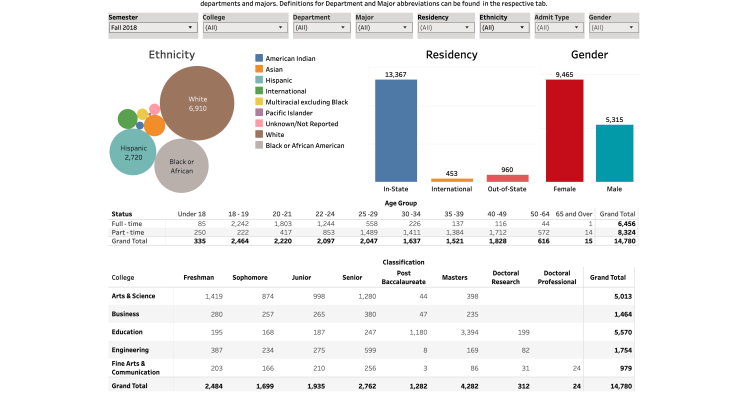Image resolution: width=729 pixels, height=417 pixels.
Task: Click the In-State residency bar
Action: (x=396, y=130)
